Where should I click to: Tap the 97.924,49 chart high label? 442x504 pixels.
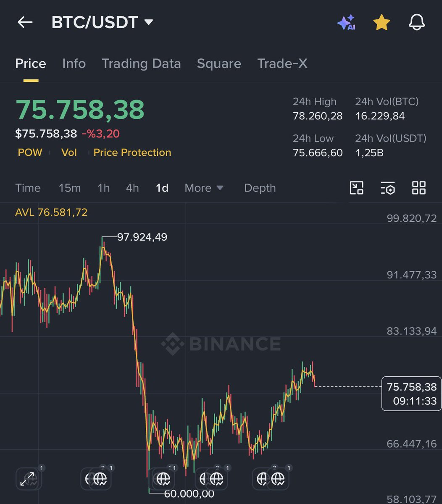142,237
